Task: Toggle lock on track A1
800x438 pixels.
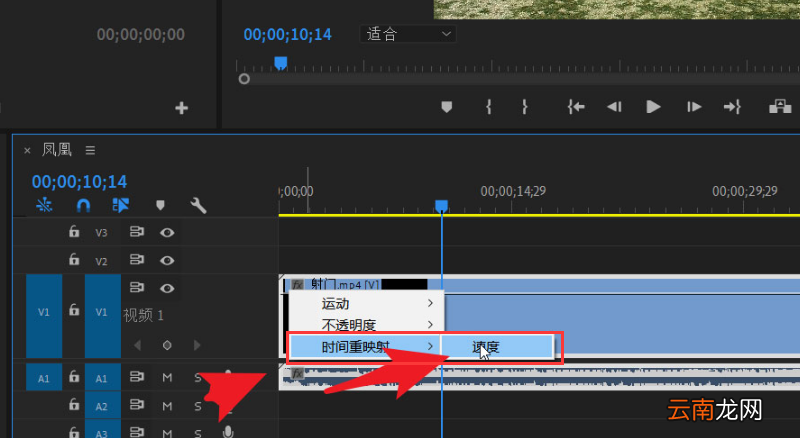Action: point(74,377)
